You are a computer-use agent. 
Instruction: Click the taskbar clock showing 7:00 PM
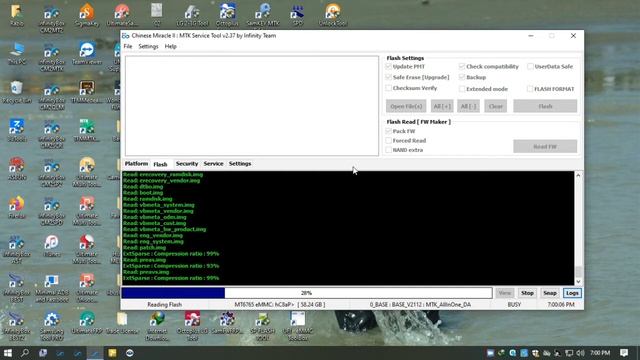600,353
